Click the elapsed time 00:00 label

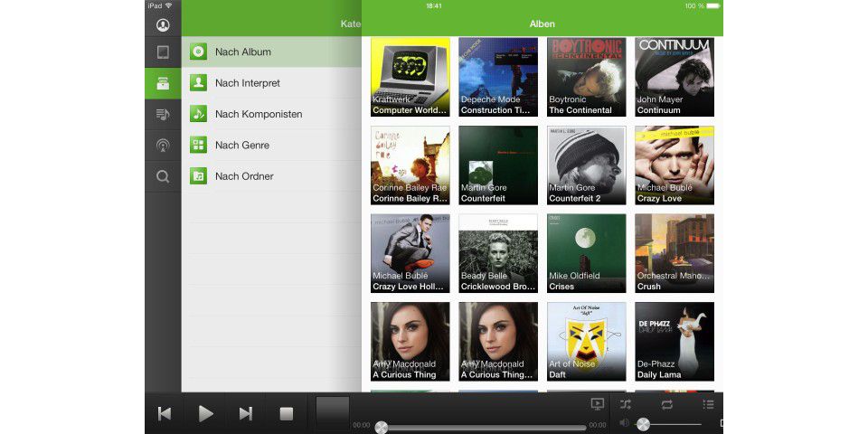362,425
